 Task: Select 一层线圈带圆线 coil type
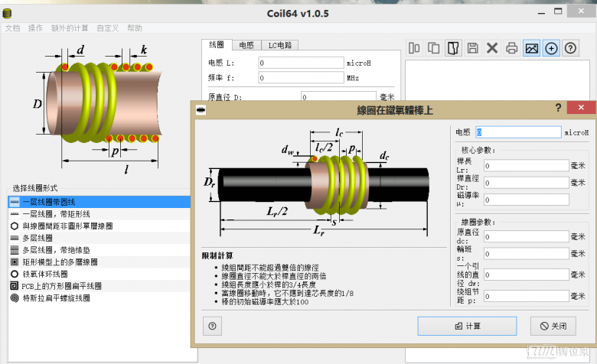pyautogui.click(x=99, y=202)
